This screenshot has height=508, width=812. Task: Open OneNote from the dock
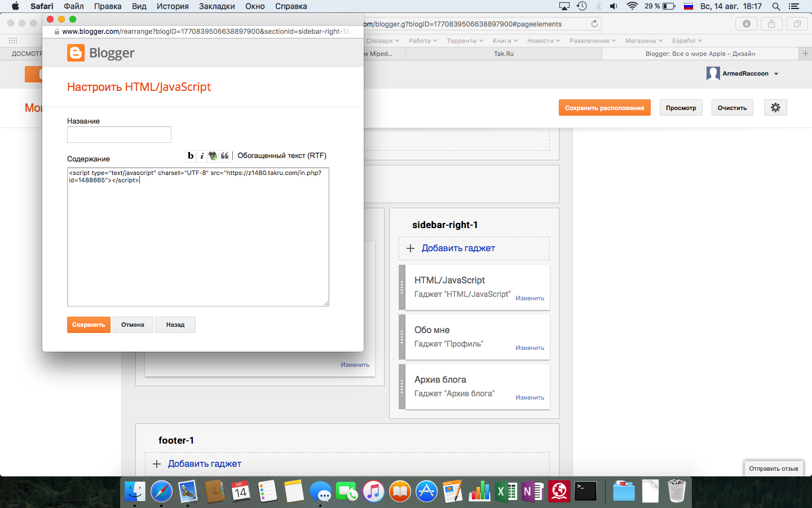pos(532,492)
